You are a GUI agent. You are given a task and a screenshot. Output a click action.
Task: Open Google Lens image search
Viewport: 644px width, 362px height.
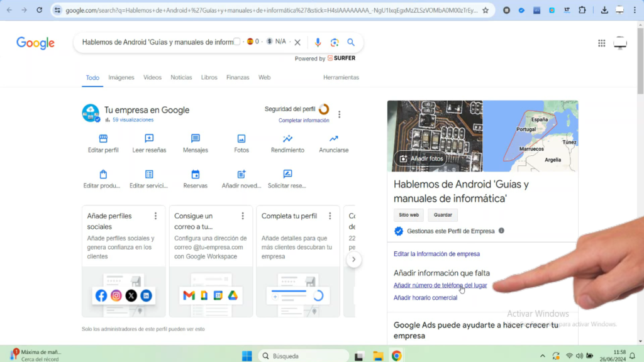click(x=334, y=41)
